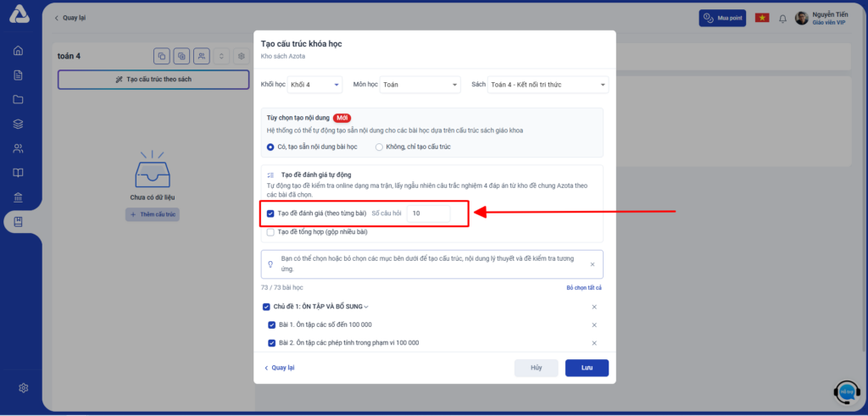868x416 pixels.
Task: Open the Khối học dropdown
Action: click(x=314, y=85)
